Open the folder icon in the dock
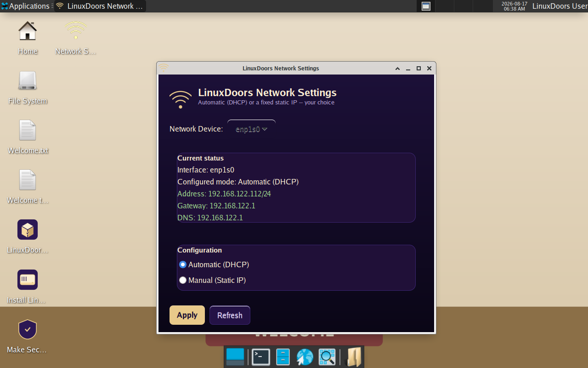 pos(354,357)
